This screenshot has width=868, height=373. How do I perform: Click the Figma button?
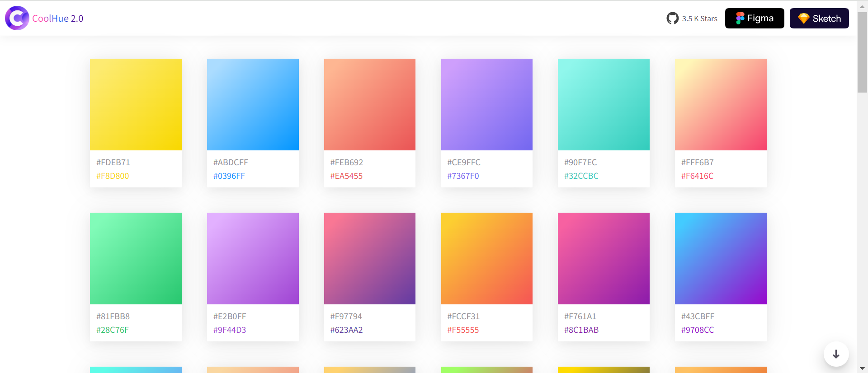[755, 18]
